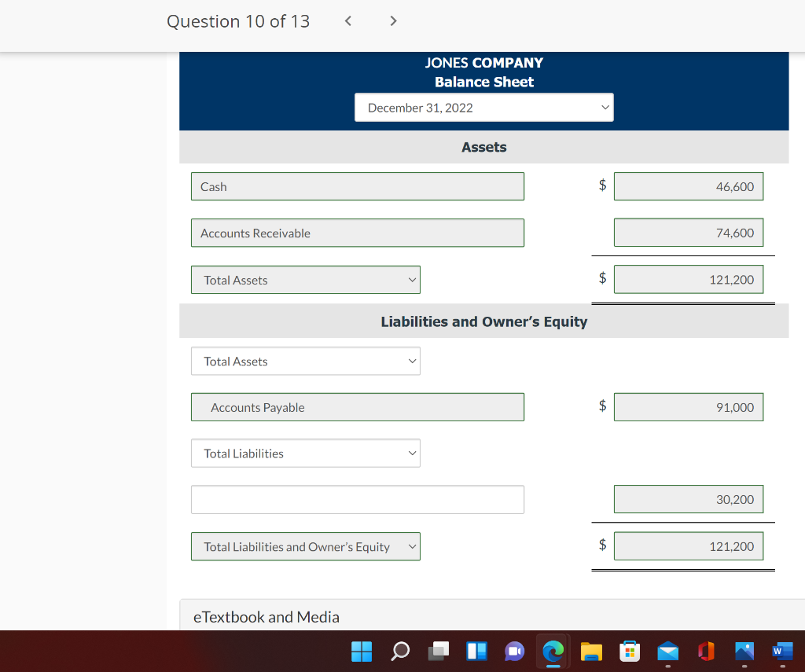The height and width of the screenshot is (672, 805).
Task: Open Photos app on taskbar
Action: point(744,652)
